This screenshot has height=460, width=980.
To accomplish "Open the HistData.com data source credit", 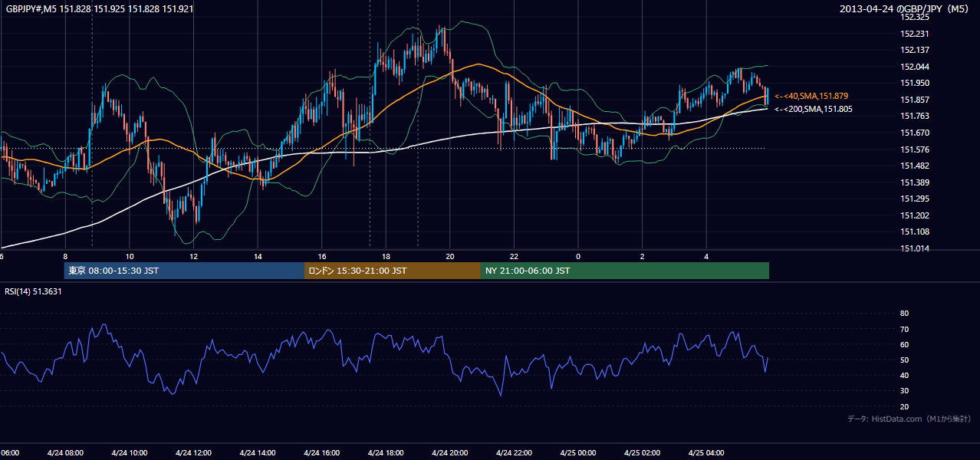I will tap(909, 419).
